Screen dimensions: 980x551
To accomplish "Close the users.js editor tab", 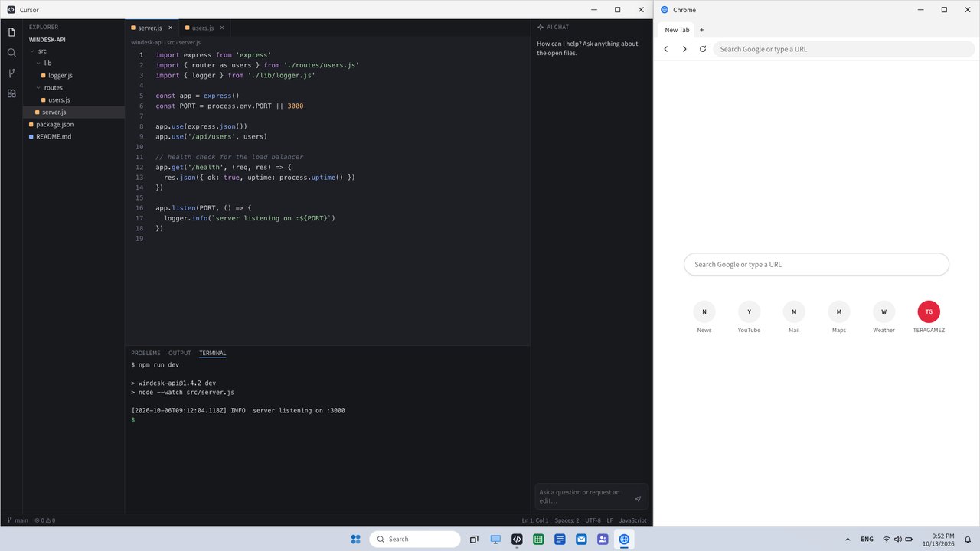I will pyautogui.click(x=222, y=28).
